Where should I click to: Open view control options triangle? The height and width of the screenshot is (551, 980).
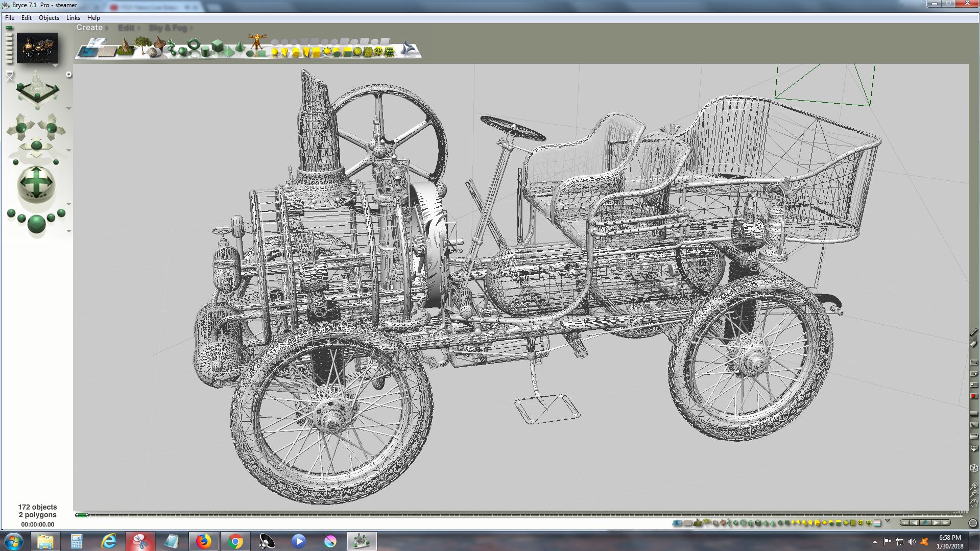[68, 108]
